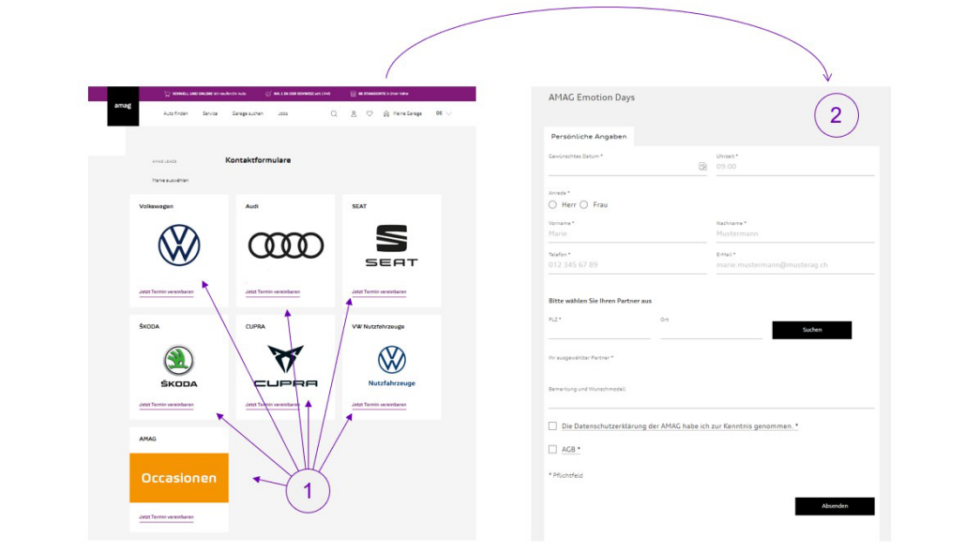Click the Pflichtfeld note
Image resolution: width=980 pixels, height=551 pixels.
pyautogui.click(x=565, y=475)
